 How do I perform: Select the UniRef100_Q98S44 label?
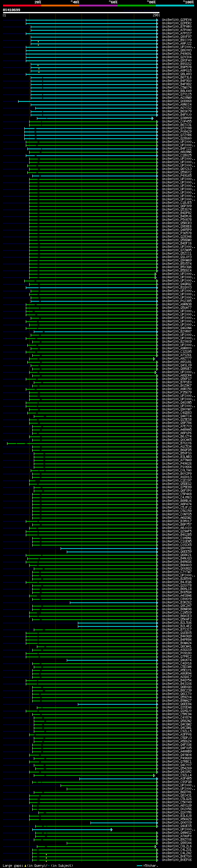tap(177, 843)
